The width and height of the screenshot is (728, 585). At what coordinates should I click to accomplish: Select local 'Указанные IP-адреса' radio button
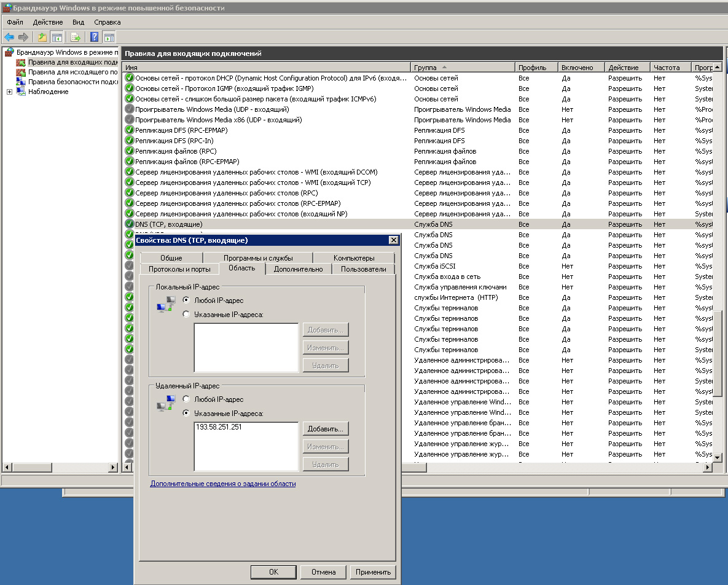click(186, 314)
